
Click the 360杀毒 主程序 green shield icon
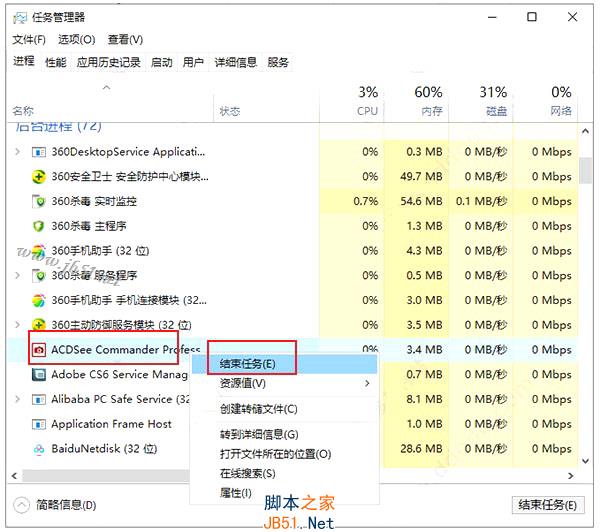click(39, 226)
